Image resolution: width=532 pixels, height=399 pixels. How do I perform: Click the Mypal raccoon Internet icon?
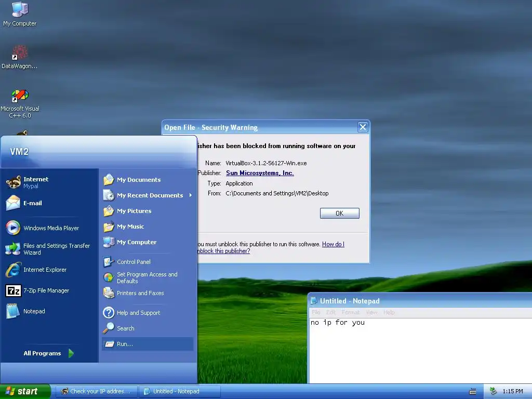click(x=13, y=182)
